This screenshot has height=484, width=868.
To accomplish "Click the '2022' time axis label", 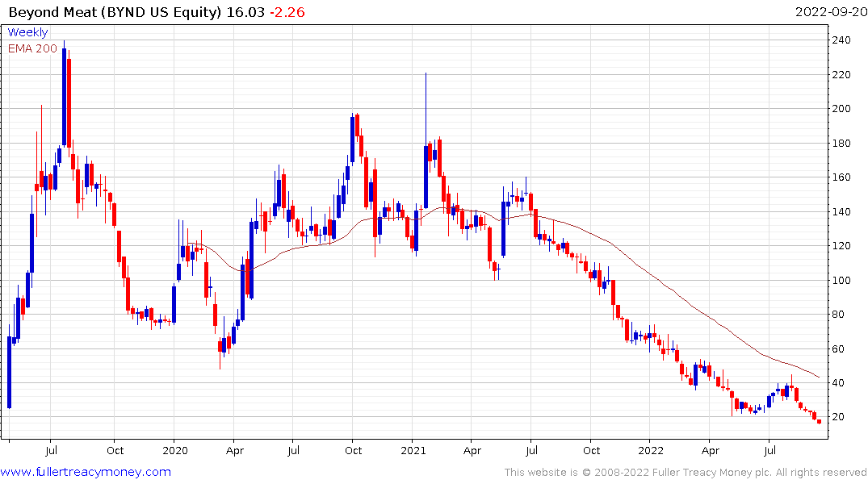I will click(x=651, y=451).
